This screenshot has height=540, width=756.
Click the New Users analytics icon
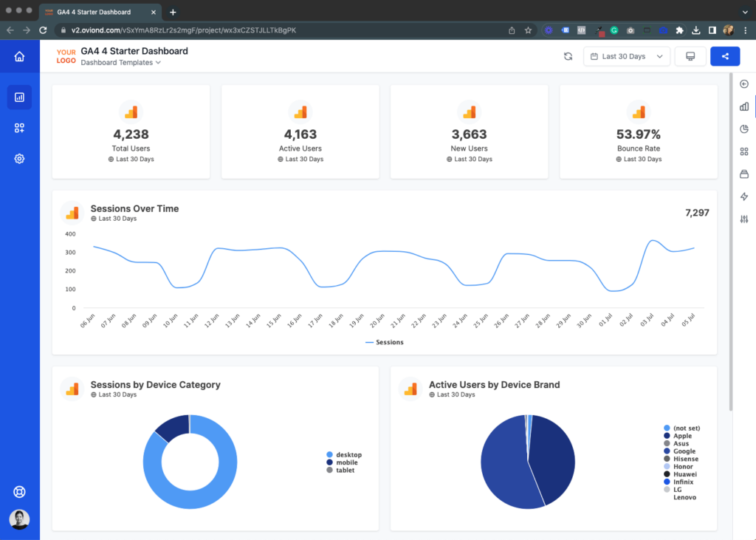click(x=469, y=112)
